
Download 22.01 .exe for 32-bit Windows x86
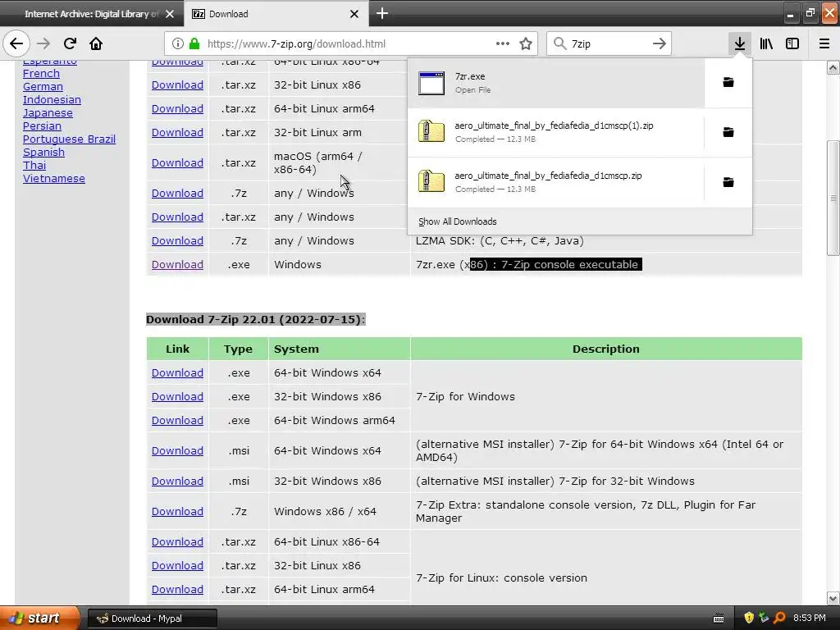coord(177,396)
